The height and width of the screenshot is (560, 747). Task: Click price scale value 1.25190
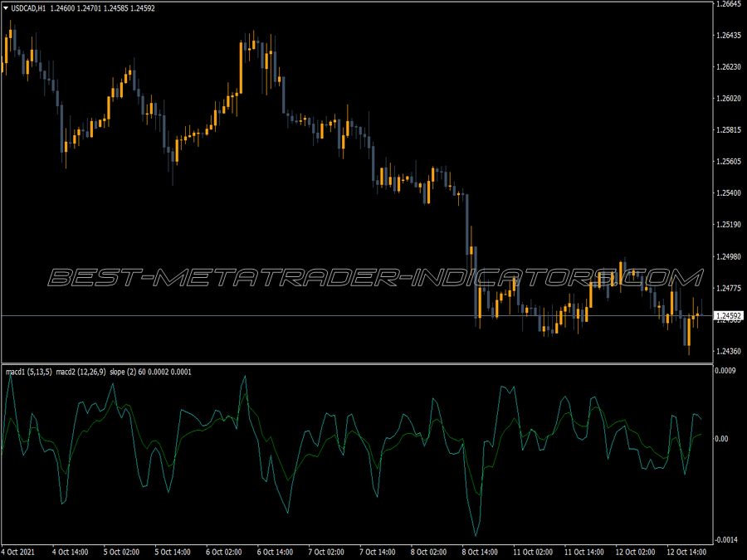pyautogui.click(x=729, y=225)
